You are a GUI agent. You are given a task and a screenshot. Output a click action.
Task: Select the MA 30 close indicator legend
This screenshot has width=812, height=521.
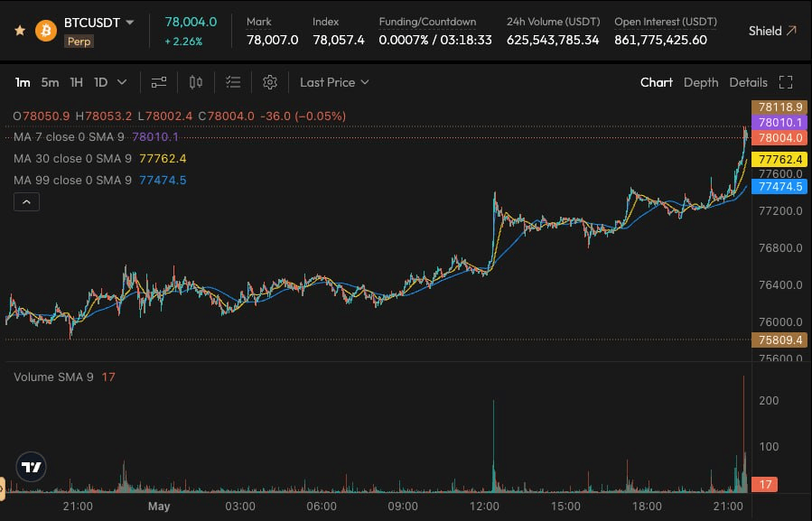(x=100, y=159)
